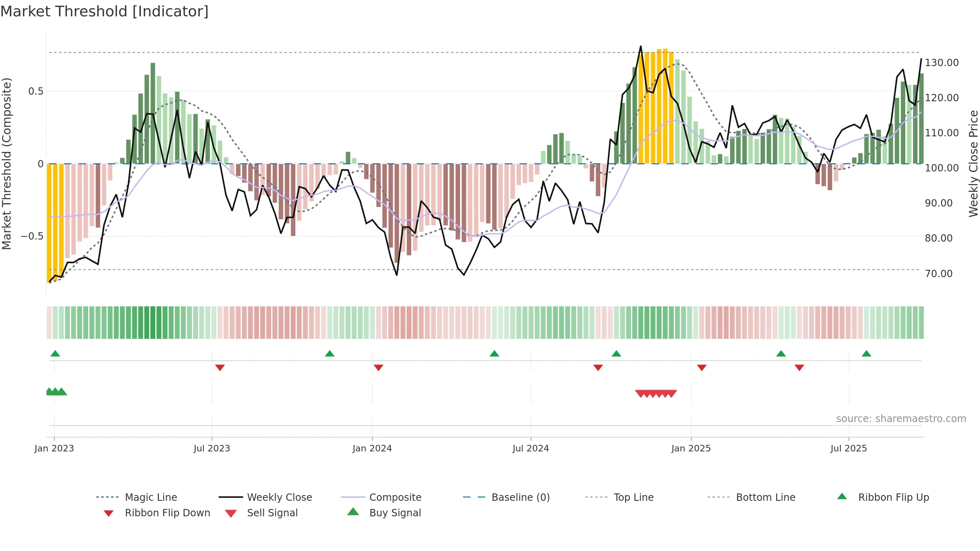This screenshot has width=980, height=551.
Task: Click the Jul 2023 axis label
Action: 212,449
